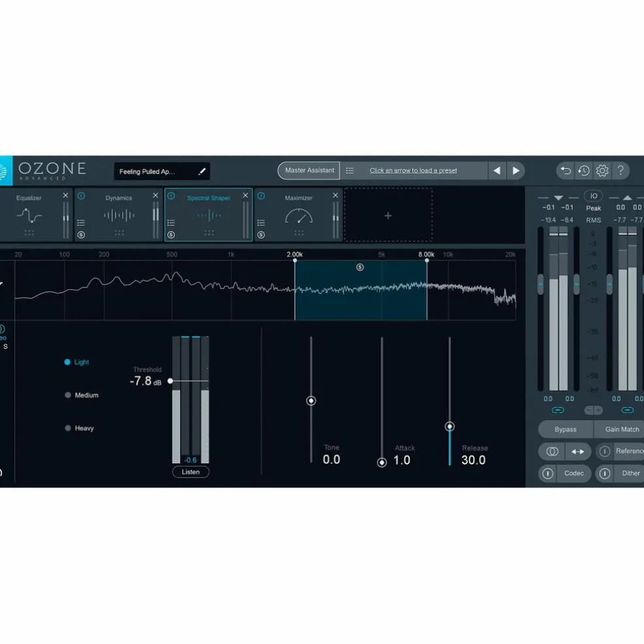The image size is (644, 644).
Task: Open the help question mark
Action: (x=620, y=170)
